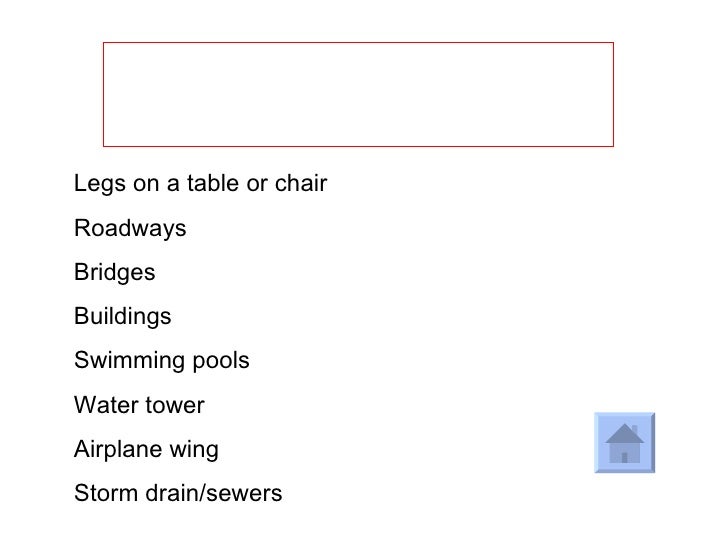This screenshot has width=728, height=546.
Task: Click inside the empty red-bordered title box
Action: click(358, 95)
